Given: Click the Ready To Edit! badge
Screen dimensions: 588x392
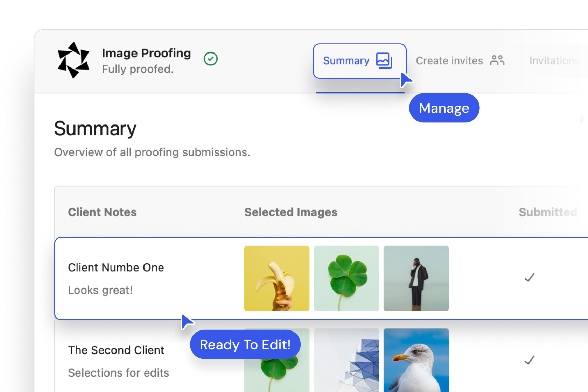Looking at the screenshot, I should pos(245,345).
